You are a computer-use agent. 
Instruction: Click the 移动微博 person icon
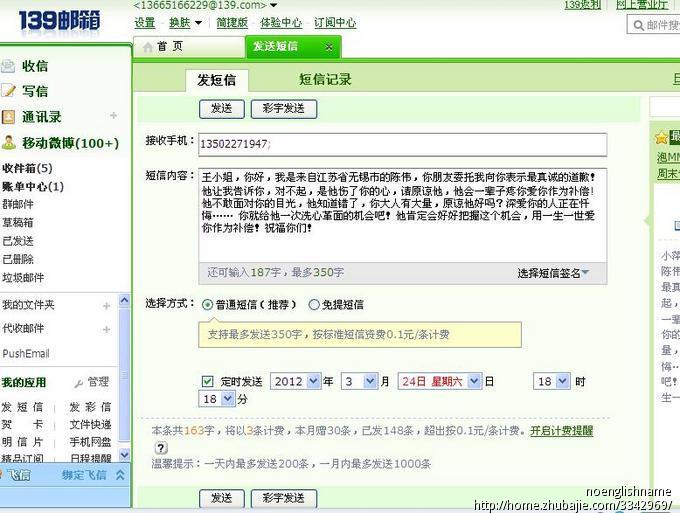pyautogui.click(x=8, y=142)
